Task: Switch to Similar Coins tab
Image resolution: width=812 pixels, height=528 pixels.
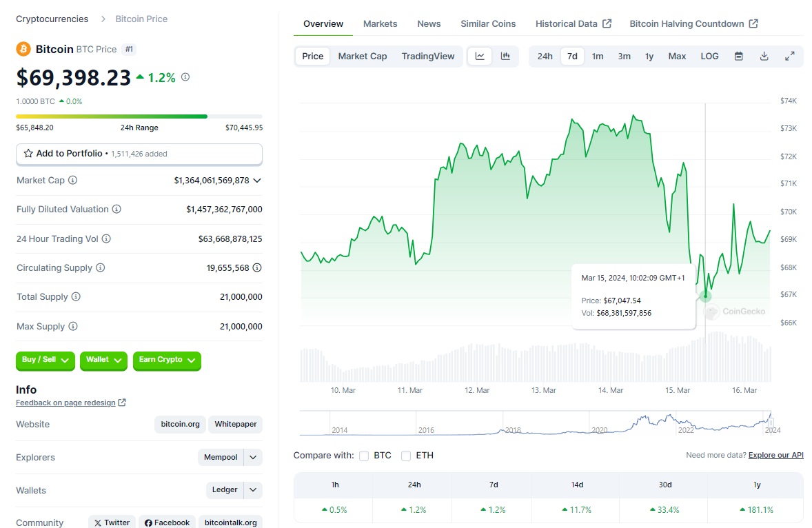Action: pyautogui.click(x=488, y=24)
